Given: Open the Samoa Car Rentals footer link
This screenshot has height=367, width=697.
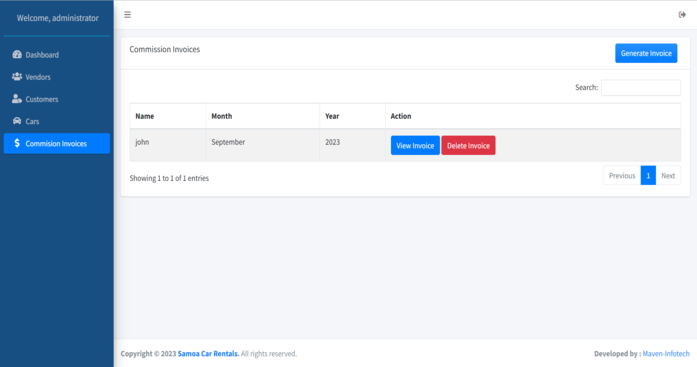Looking at the screenshot, I should [x=208, y=354].
